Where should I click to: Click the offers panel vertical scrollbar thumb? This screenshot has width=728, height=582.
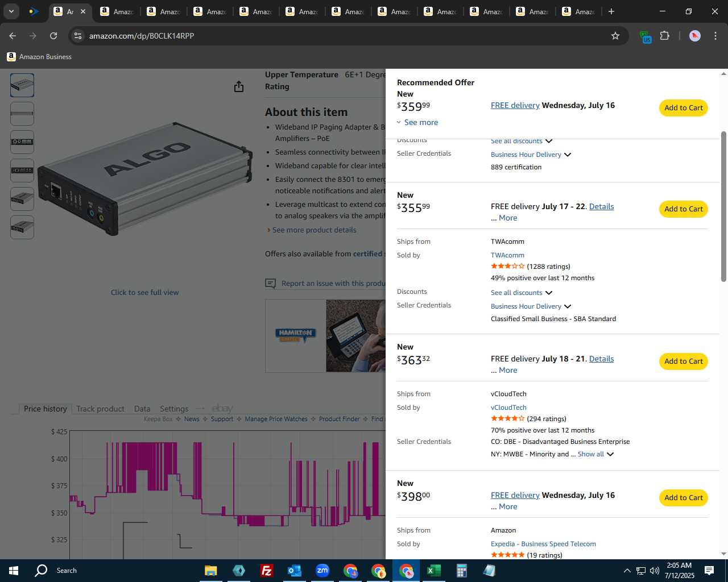click(723, 206)
